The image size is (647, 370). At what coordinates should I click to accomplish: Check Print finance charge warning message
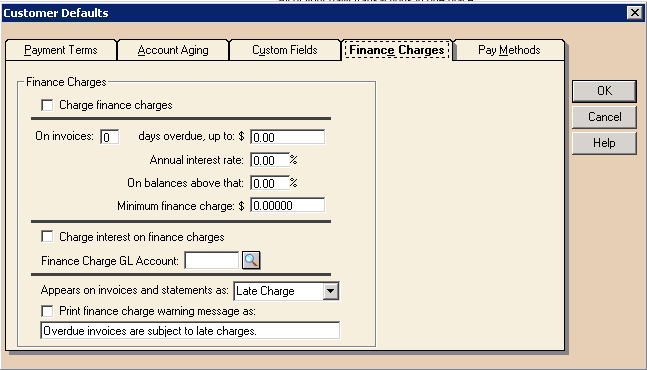coord(47,311)
